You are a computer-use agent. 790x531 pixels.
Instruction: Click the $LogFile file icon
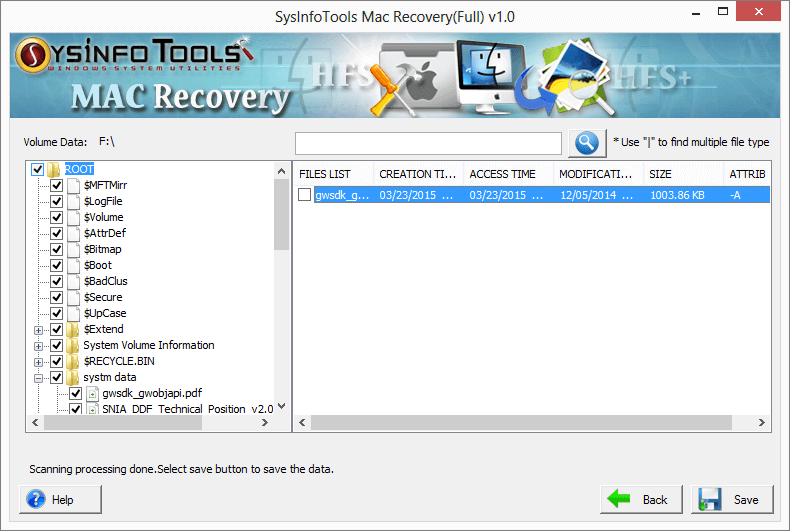pyautogui.click(x=74, y=202)
